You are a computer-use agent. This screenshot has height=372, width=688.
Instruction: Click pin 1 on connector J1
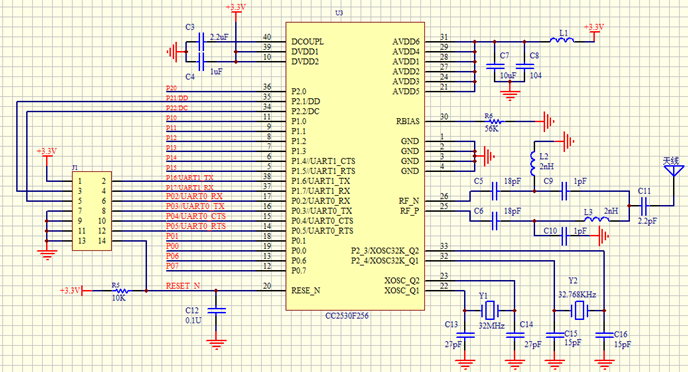coord(80,181)
